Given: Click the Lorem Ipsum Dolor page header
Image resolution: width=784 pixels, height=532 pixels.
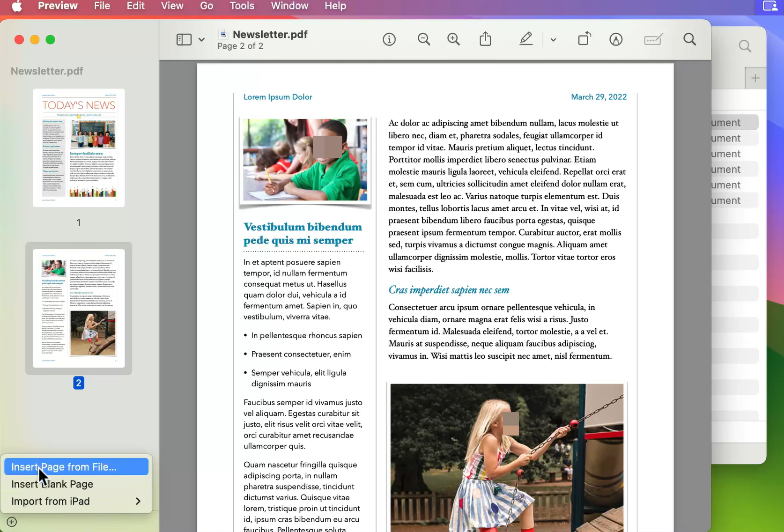Looking at the screenshot, I should click(x=278, y=97).
